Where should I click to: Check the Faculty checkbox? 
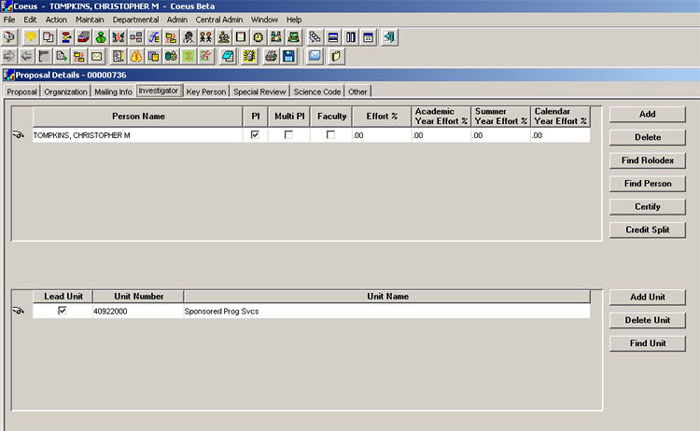331,134
